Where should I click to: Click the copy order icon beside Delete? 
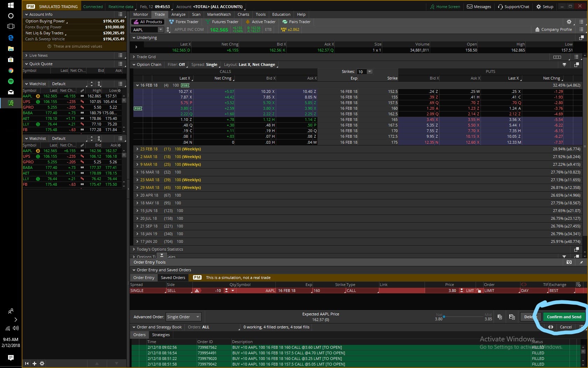pos(500,317)
